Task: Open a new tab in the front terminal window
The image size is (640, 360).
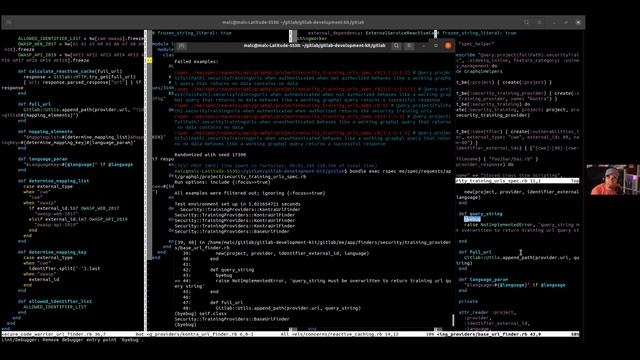Action: click(182, 46)
